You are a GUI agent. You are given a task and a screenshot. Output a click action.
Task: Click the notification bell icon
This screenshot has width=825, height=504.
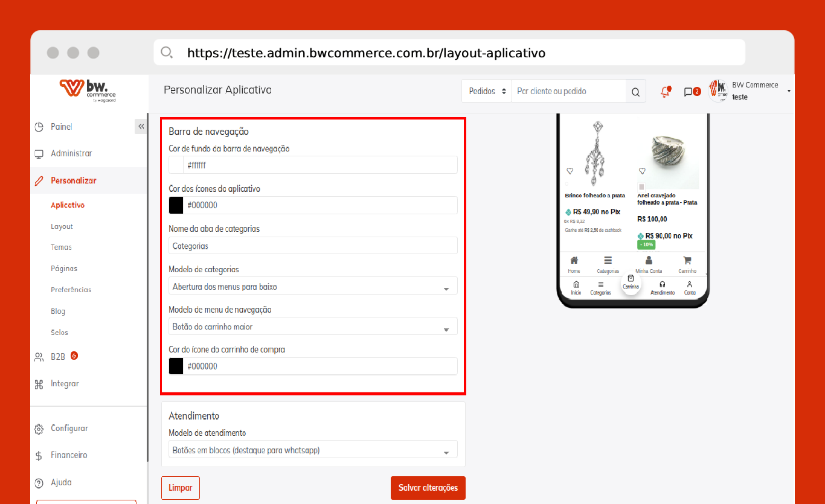[x=665, y=92]
